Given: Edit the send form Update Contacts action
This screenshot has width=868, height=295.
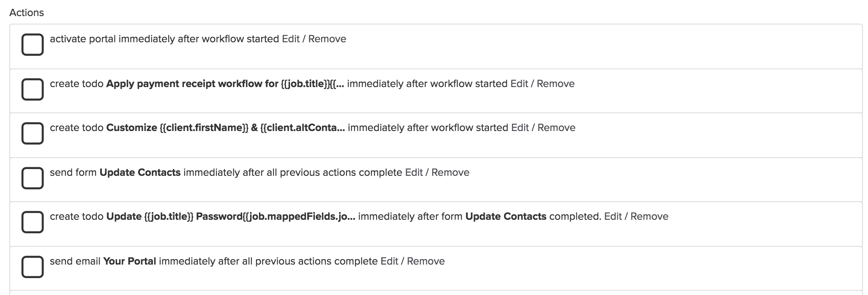Looking at the screenshot, I should [414, 172].
